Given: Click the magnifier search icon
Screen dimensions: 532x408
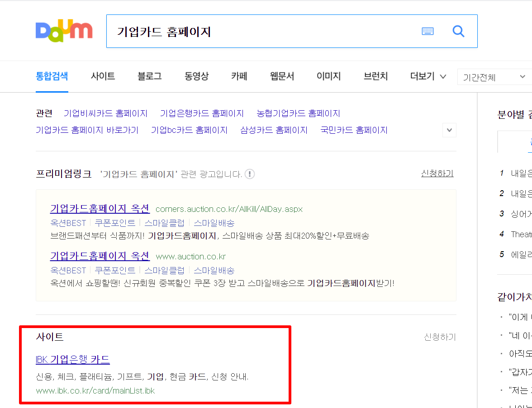Looking at the screenshot, I should [458, 31].
